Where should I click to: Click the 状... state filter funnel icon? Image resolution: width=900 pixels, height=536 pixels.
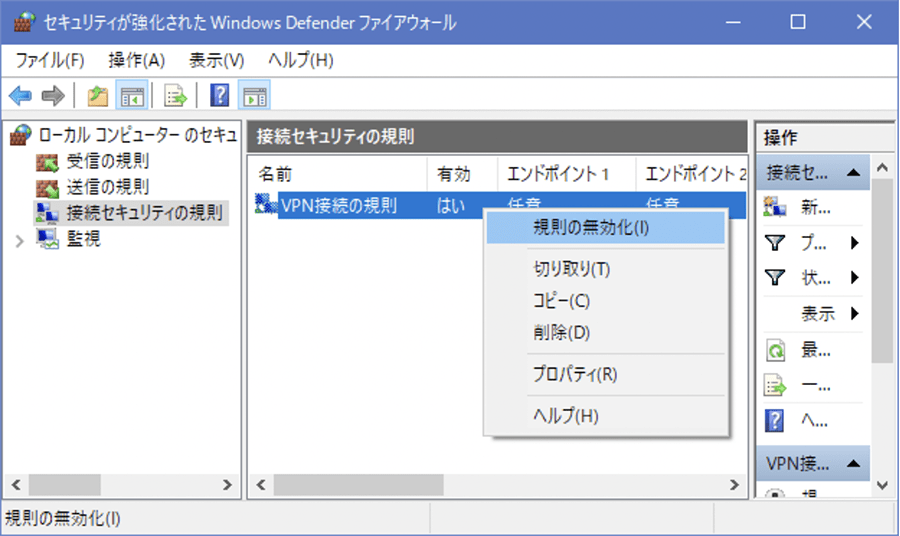(x=775, y=278)
